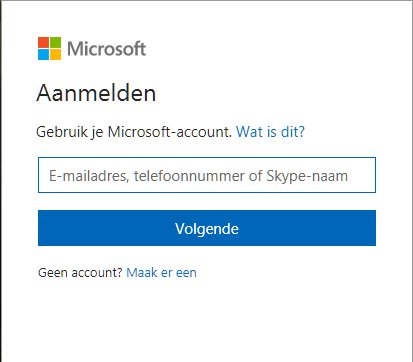
Task: Click the Microsoft wordmark text
Action: [x=107, y=49]
